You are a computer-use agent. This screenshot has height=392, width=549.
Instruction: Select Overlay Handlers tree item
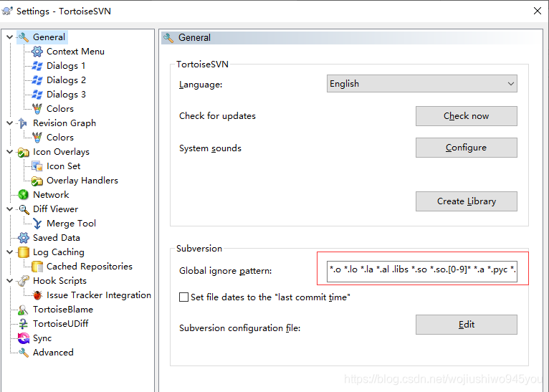pyautogui.click(x=82, y=181)
